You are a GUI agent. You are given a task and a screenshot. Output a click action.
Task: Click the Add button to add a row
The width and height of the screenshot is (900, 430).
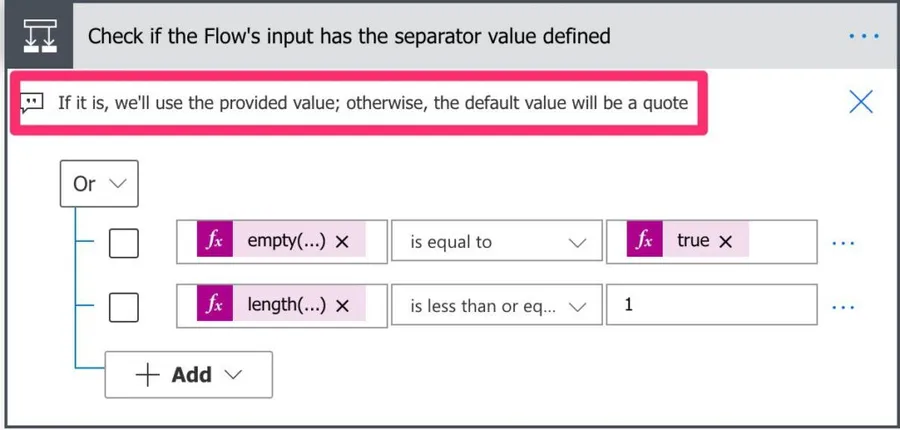tap(188, 375)
